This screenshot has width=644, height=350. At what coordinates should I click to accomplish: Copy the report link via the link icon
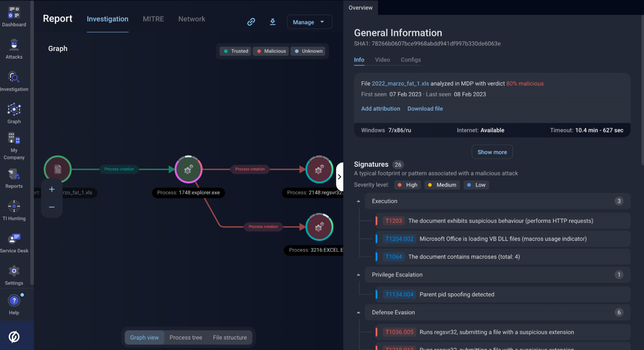coord(251,22)
